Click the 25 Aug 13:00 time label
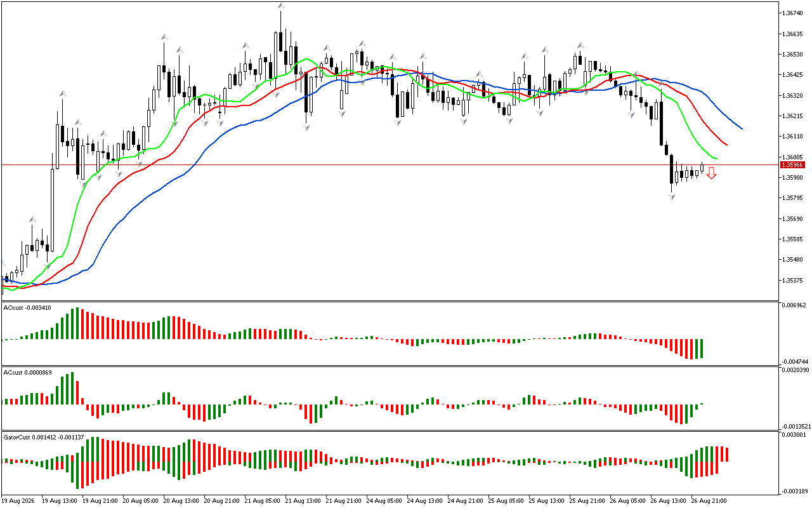Viewport: 812px width, 508px height. (547, 501)
